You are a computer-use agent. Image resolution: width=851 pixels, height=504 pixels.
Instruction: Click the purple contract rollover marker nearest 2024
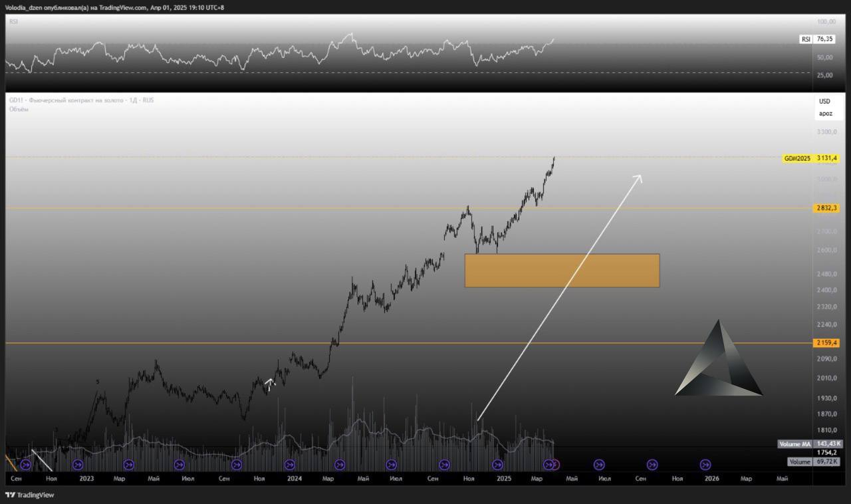coord(289,465)
